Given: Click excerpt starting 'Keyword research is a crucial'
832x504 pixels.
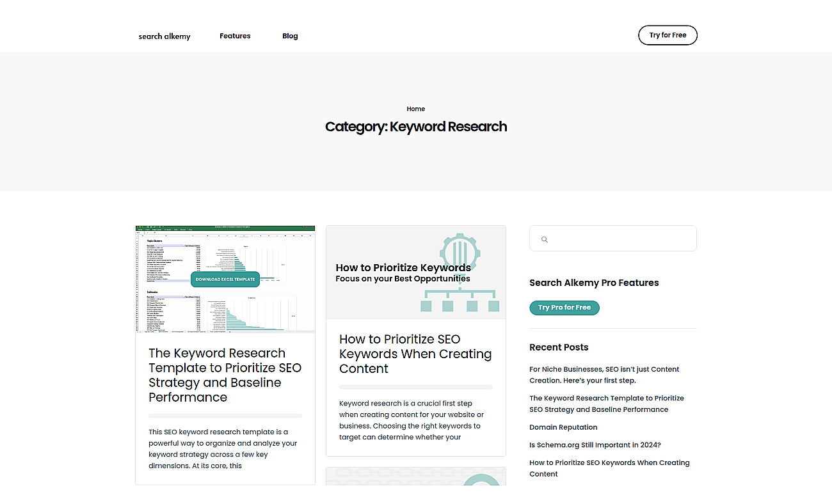Looking at the screenshot, I should click(412, 420).
